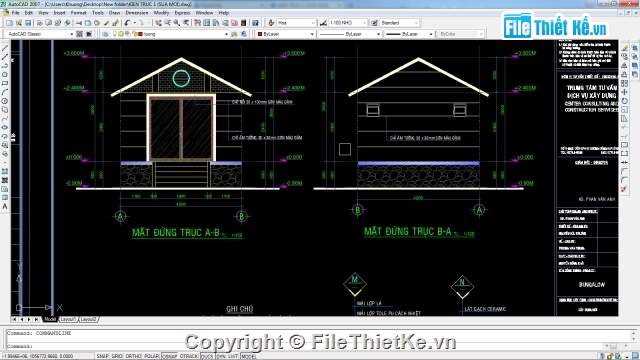Open the File menu

tap(15, 13)
